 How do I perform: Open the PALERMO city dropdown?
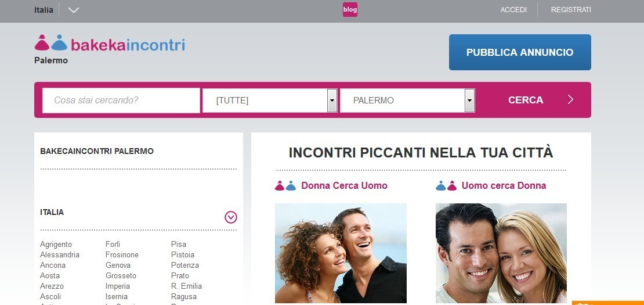(x=407, y=101)
